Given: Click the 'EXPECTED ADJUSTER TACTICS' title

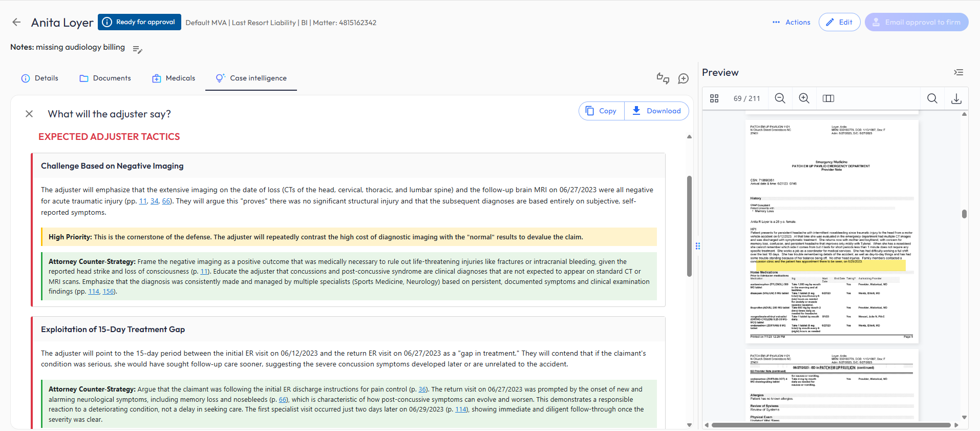Looking at the screenshot, I should click(109, 136).
